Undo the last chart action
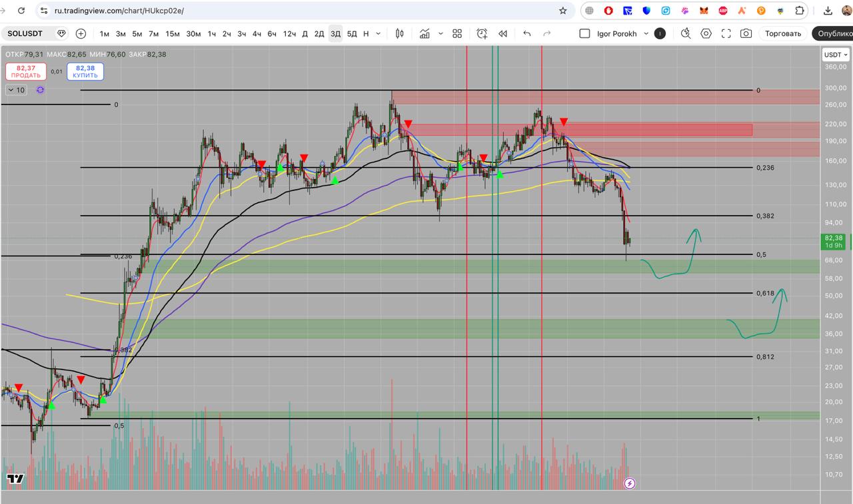The height and width of the screenshot is (504, 853). (527, 33)
